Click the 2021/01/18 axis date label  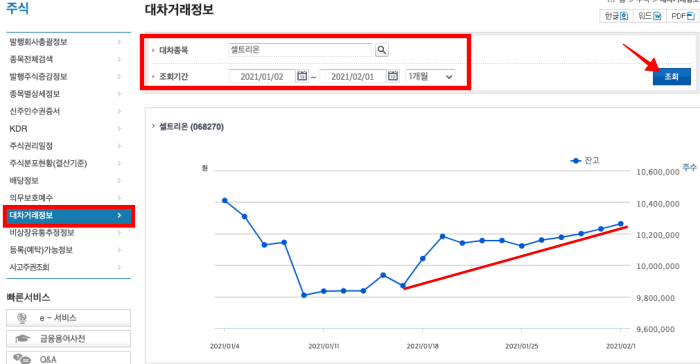tap(423, 346)
